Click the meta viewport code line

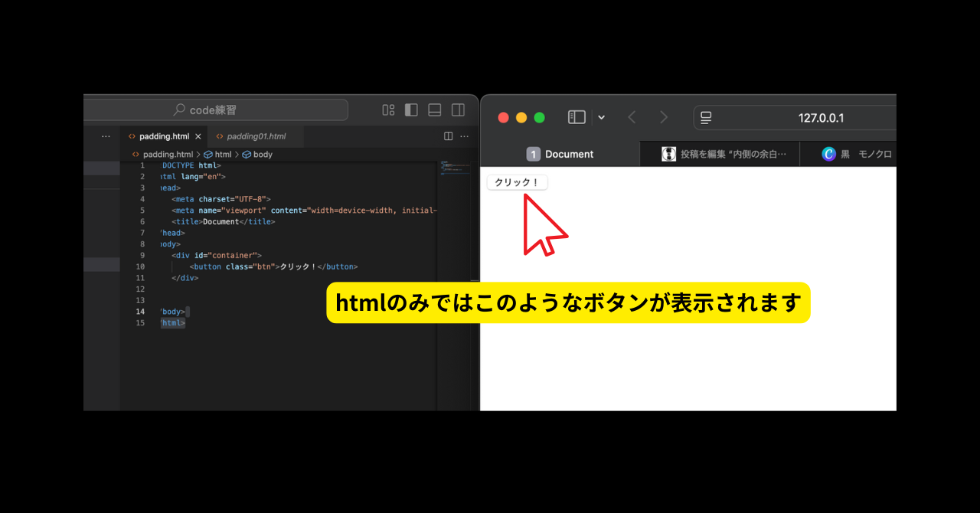(304, 210)
